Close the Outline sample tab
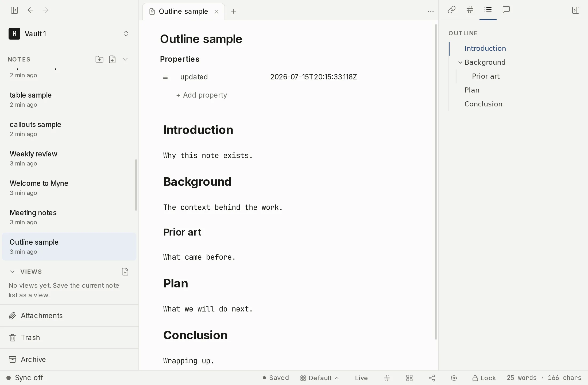Viewport: 588px width, 385px height. [x=216, y=11]
